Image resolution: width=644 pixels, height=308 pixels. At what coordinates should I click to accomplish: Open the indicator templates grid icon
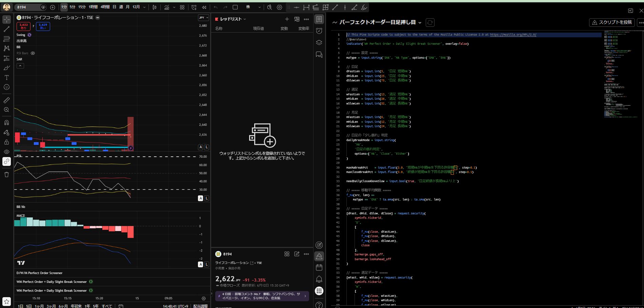tap(182, 7)
